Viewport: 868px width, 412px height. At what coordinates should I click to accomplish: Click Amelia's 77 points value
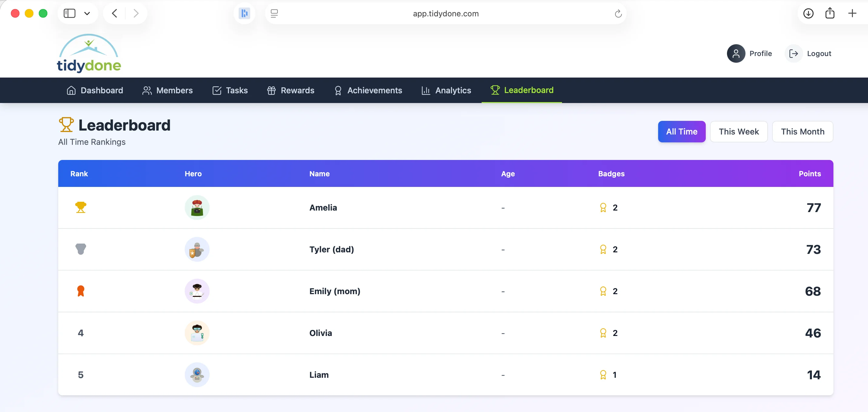click(x=814, y=208)
